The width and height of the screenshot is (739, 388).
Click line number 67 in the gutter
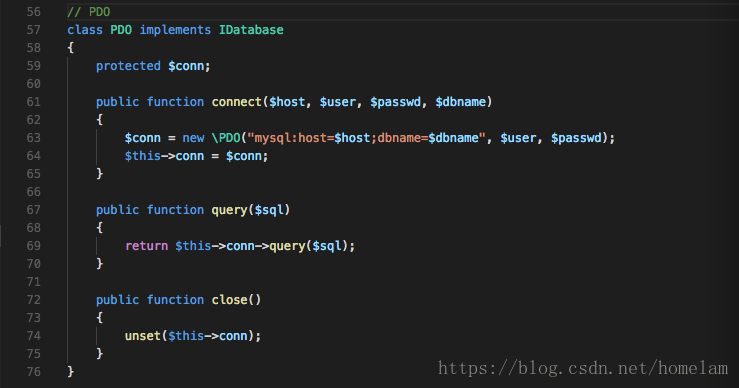click(33, 210)
